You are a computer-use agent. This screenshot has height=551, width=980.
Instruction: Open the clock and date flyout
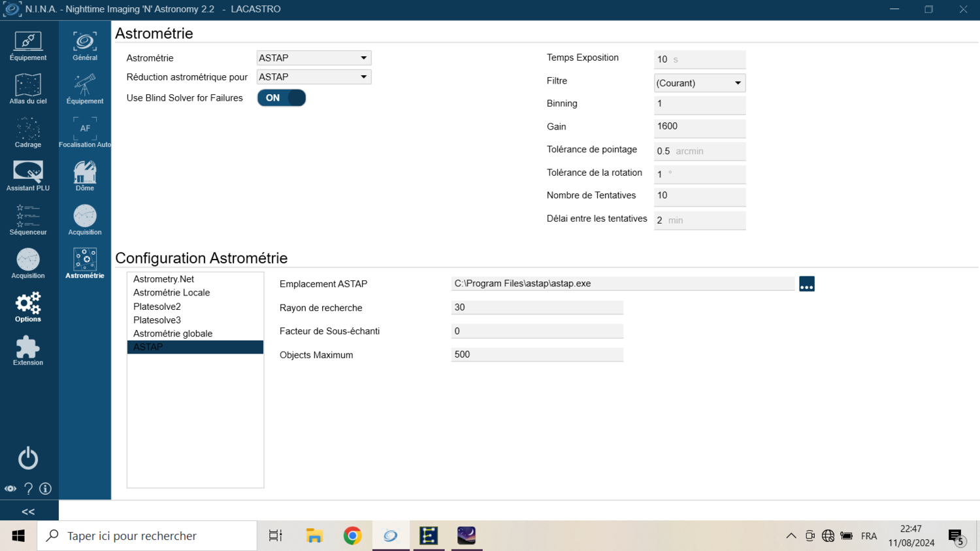[x=911, y=536]
